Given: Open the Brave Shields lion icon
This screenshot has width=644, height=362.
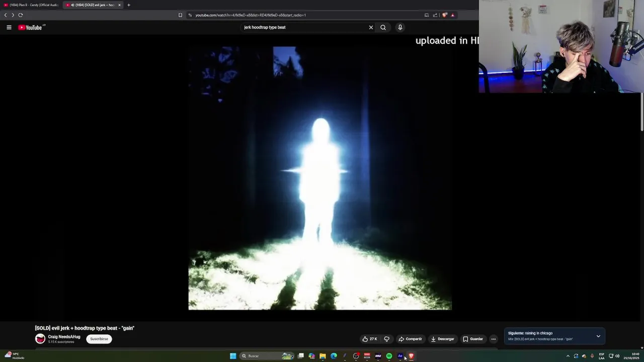Looking at the screenshot, I should point(444,15).
